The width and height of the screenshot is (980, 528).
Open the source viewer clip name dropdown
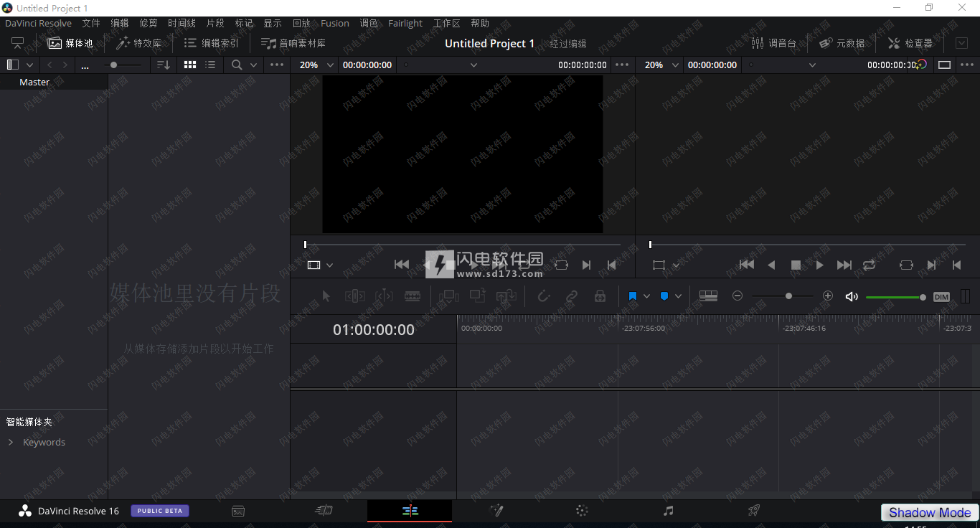pos(473,65)
